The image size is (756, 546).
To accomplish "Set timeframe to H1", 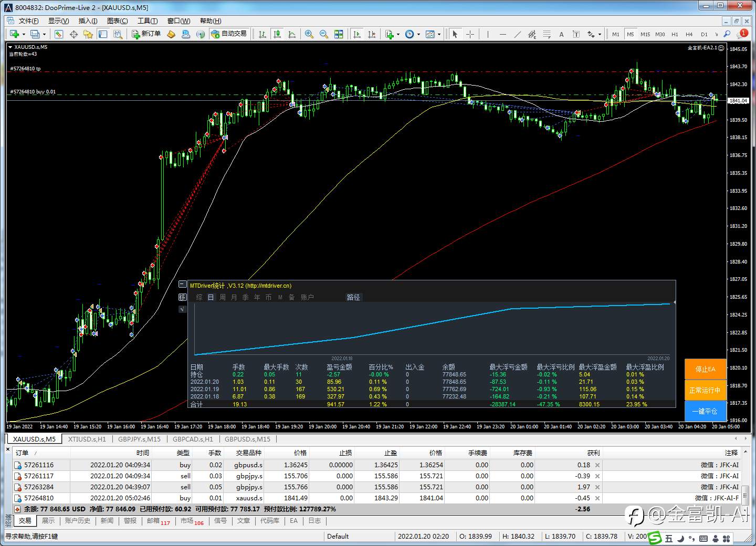I will coord(675,34).
